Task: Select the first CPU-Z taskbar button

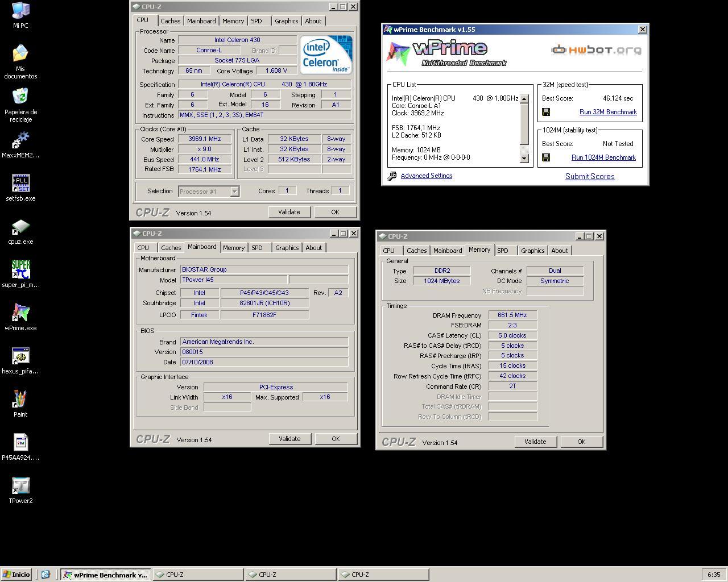Action: [x=198, y=575]
